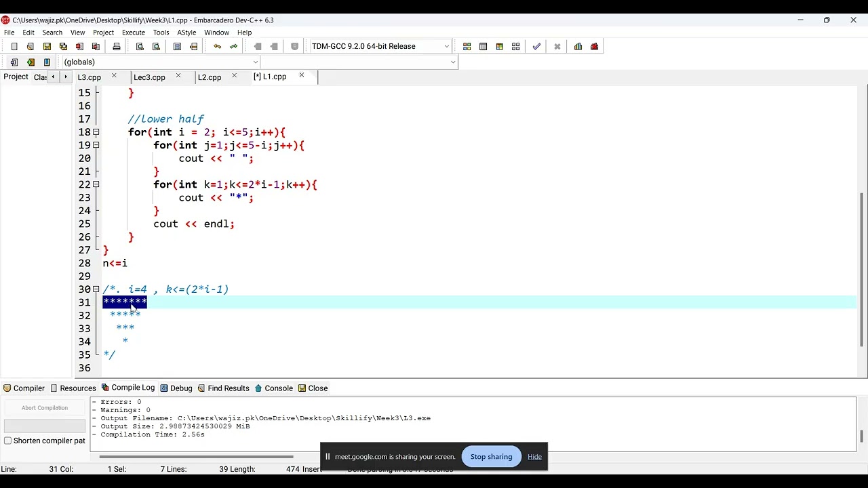Open the Tools menu
This screenshot has width=868, height=488.
click(x=161, y=33)
